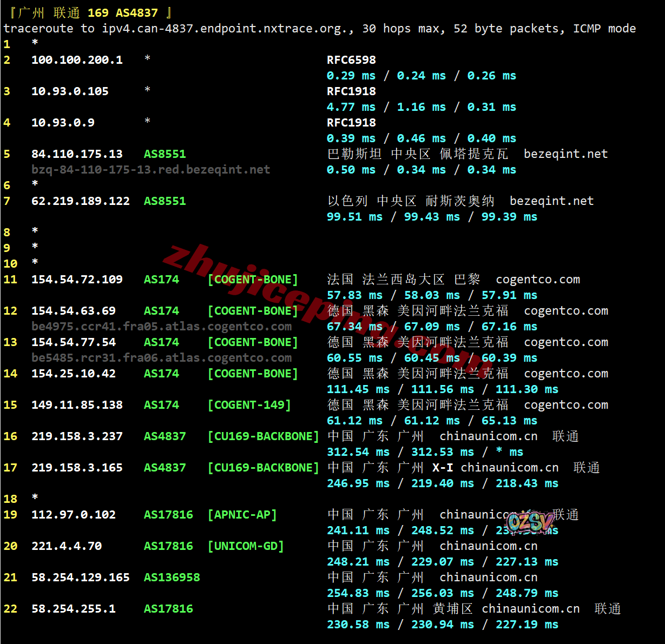
Task: Select the [UNICOM-GD] tag
Action: 246,546
